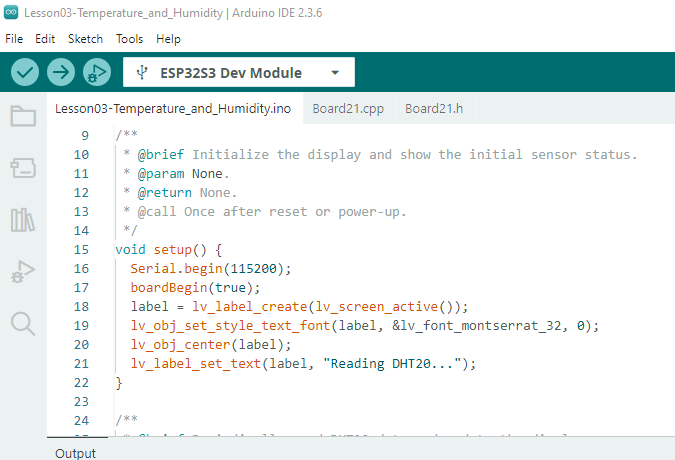Click line number 22 in gutter

pos(81,383)
